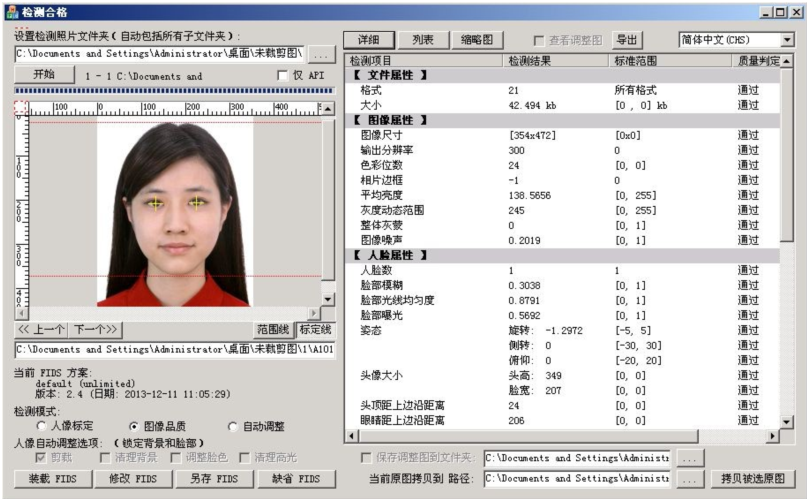Click the results table vertical scrollbar thumb
The height and width of the screenshot is (503, 811).
click(x=787, y=155)
